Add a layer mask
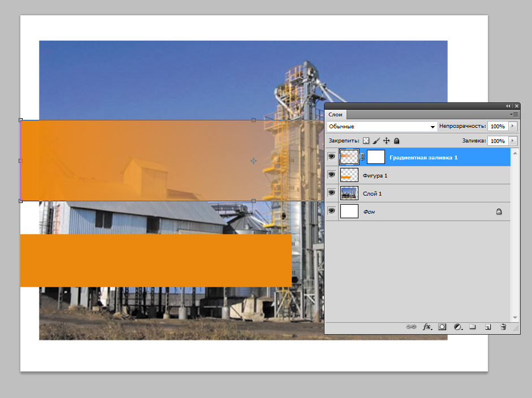532x398 pixels. click(x=442, y=327)
